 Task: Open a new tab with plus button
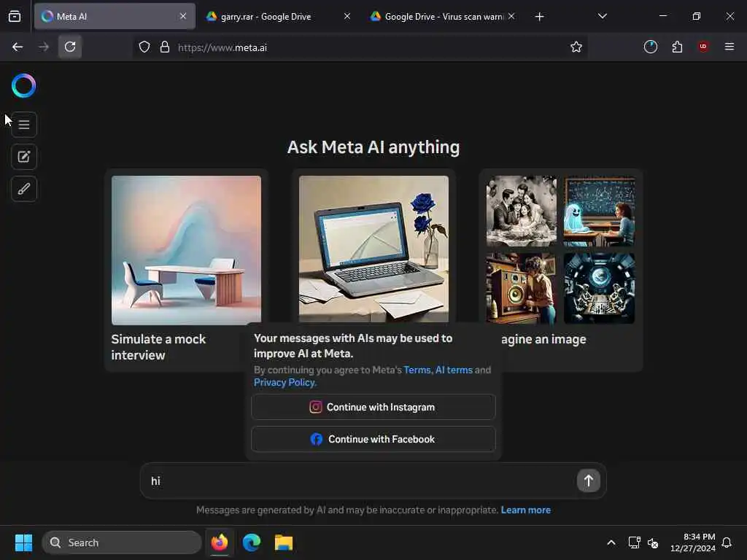(539, 17)
